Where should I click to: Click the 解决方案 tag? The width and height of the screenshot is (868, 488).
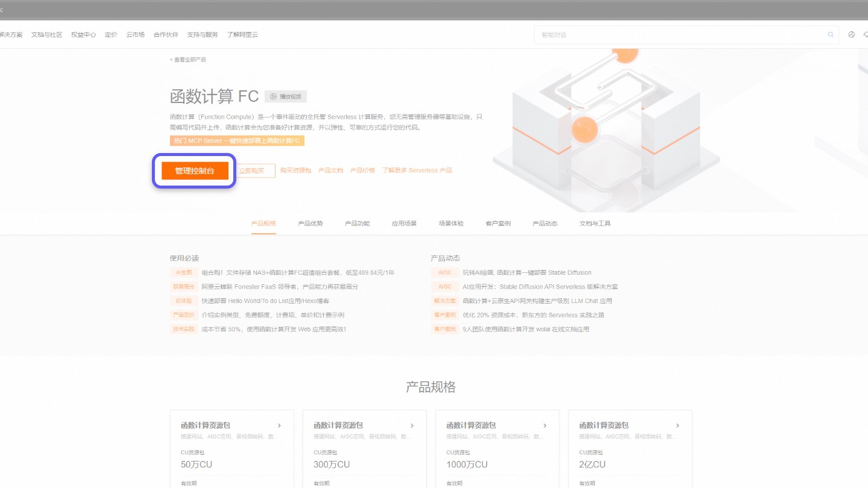pos(444,301)
